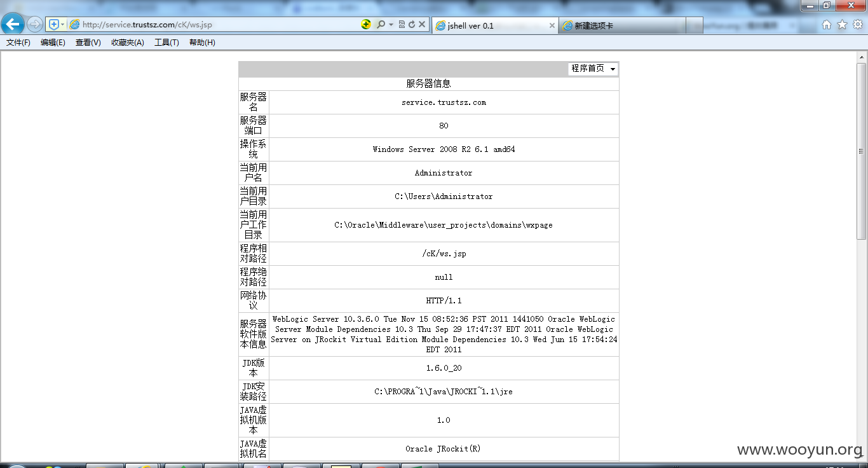868x468 pixels.
Task: Open the address bar search dropdown arrow
Action: pyautogui.click(x=391, y=25)
